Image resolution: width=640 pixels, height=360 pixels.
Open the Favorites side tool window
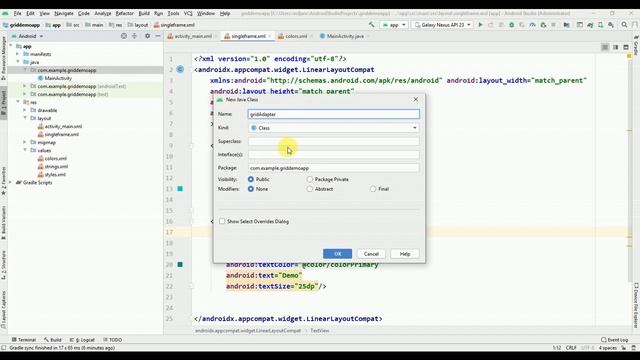click(x=4, y=180)
